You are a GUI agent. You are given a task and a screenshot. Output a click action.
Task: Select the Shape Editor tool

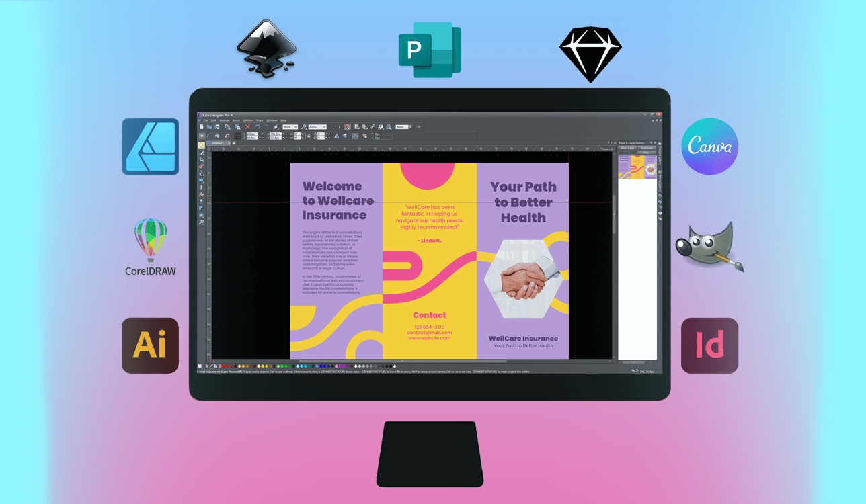click(201, 173)
